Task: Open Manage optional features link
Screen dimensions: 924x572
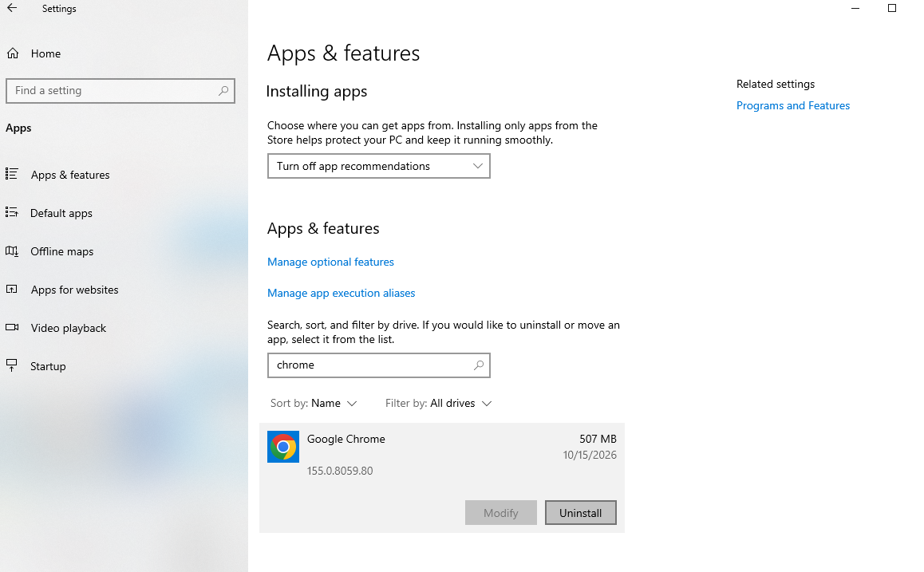Action: pyautogui.click(x=330, y=262)
